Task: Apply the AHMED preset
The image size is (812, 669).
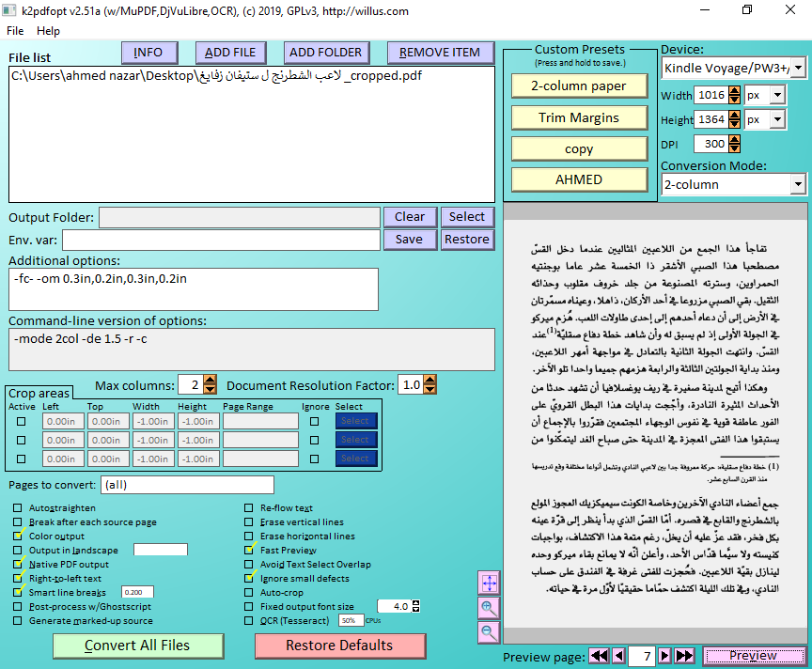Action: coord(579,179)
